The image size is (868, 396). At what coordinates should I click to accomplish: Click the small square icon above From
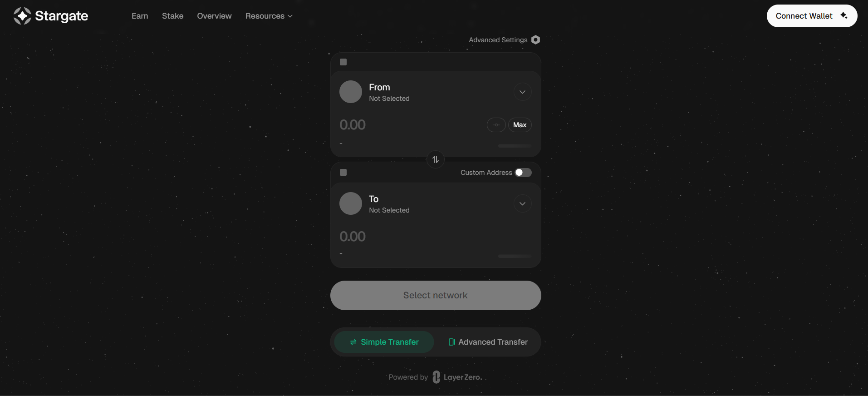point(343,62)
